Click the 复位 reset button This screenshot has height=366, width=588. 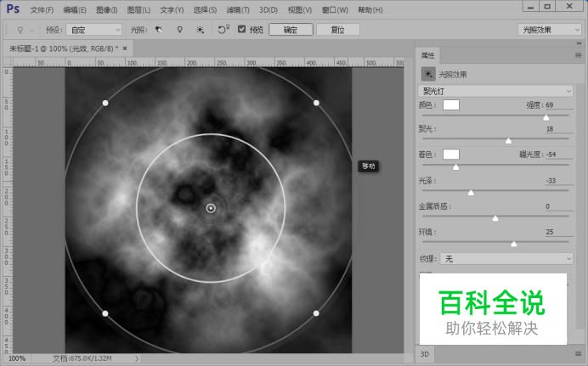[x=338, y=30]
